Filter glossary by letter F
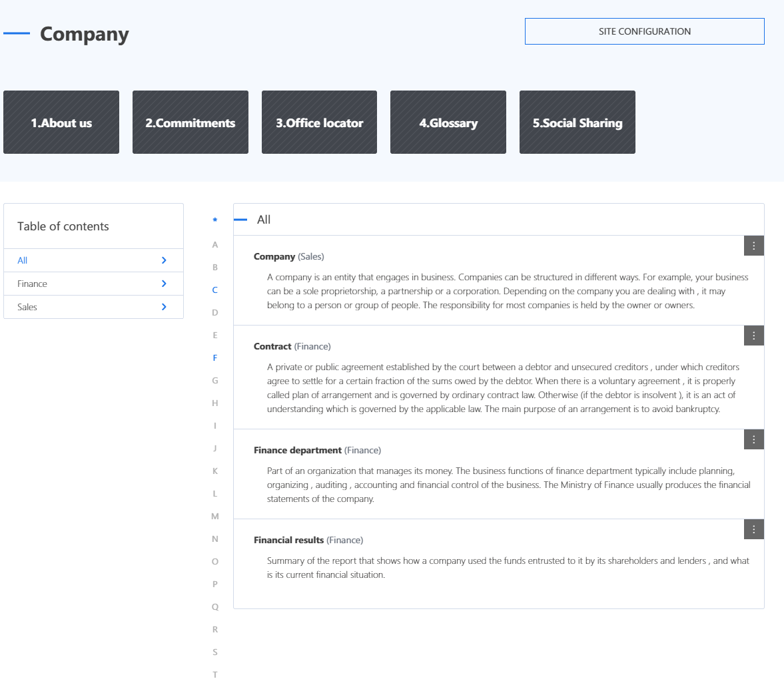 pos(215,357)
